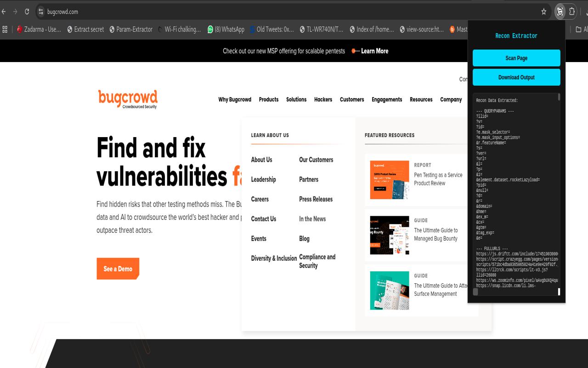588x368 pixels.
Task: Open the Resources navigation menu
Action: [421, 99]
